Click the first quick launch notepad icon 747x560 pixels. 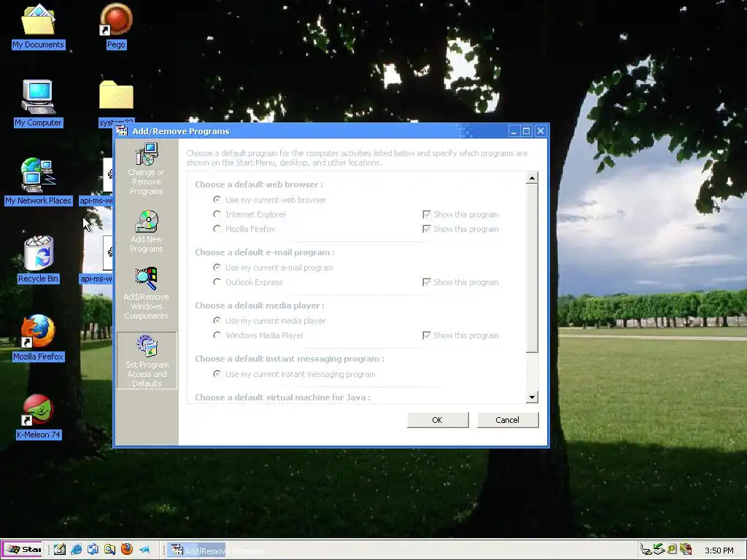tap(60, 549)
